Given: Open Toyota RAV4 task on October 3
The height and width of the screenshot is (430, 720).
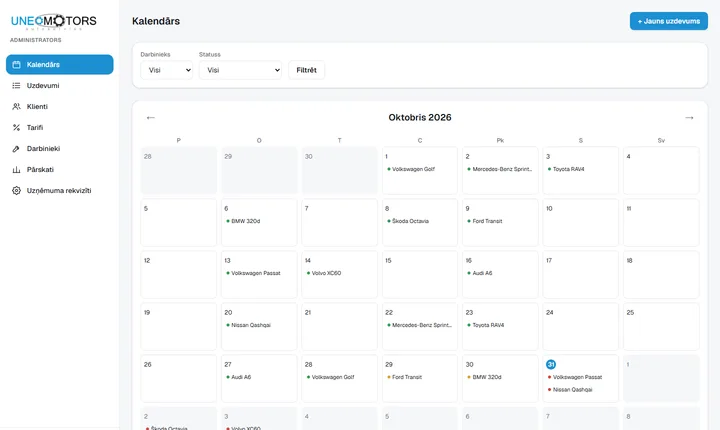Looking at the screenshot, I should pos(566,169).
